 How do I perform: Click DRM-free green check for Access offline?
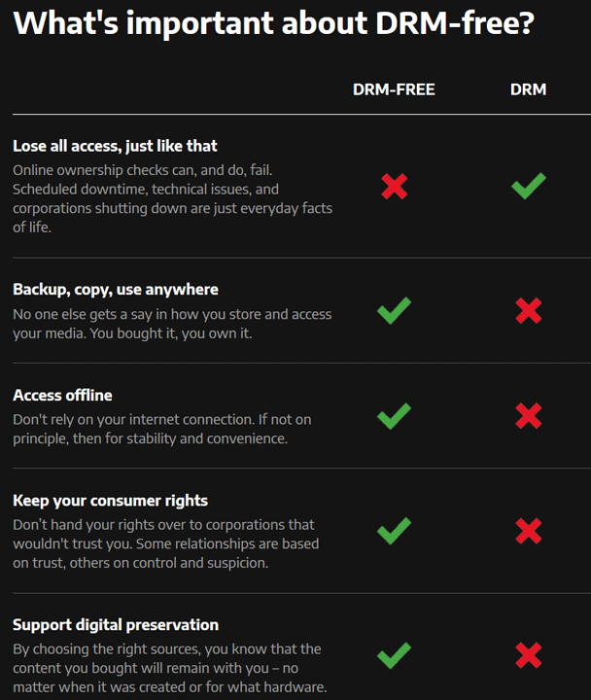click(394, 416)
